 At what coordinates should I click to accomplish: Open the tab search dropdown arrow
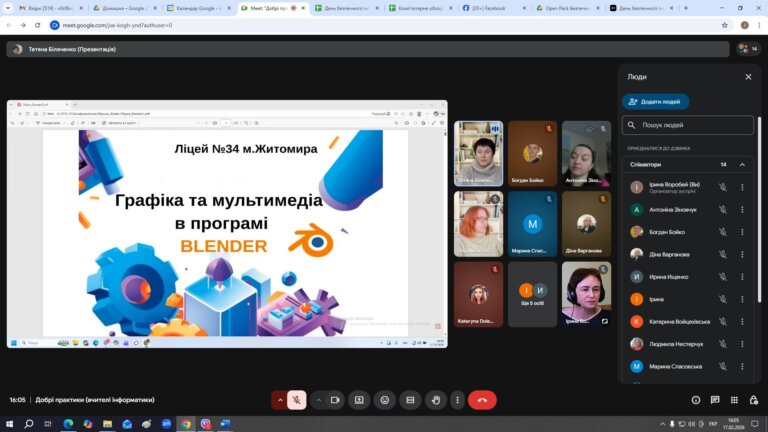(8, 8)
